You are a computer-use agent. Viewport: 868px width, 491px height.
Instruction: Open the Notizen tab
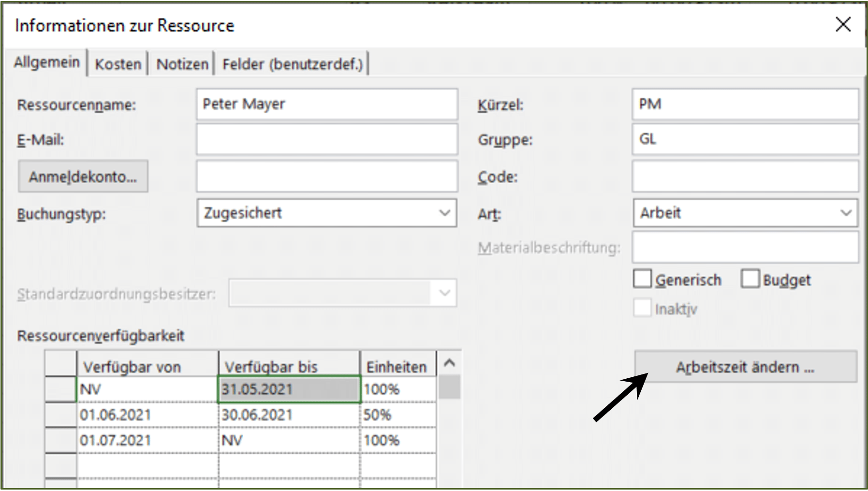click(182, 64)
